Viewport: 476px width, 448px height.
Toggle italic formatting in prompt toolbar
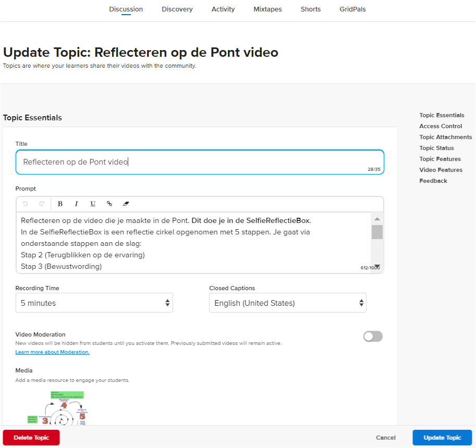76,204
